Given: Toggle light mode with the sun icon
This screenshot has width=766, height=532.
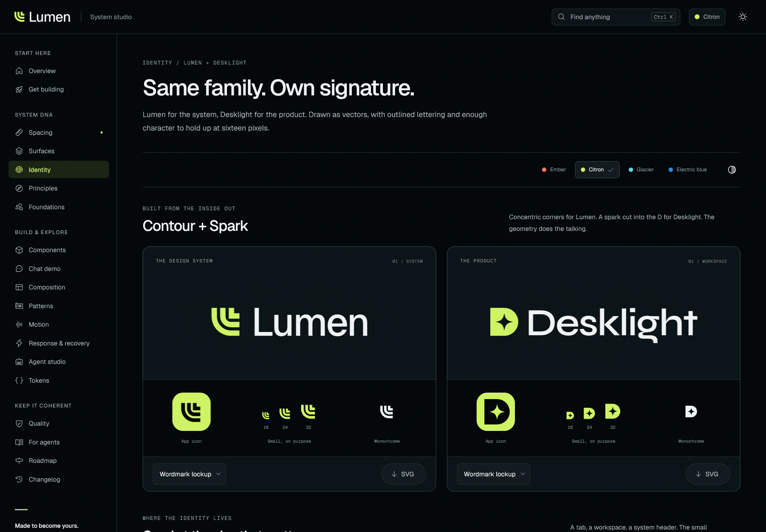Looking at the screenshot, I should pos(743,17).
